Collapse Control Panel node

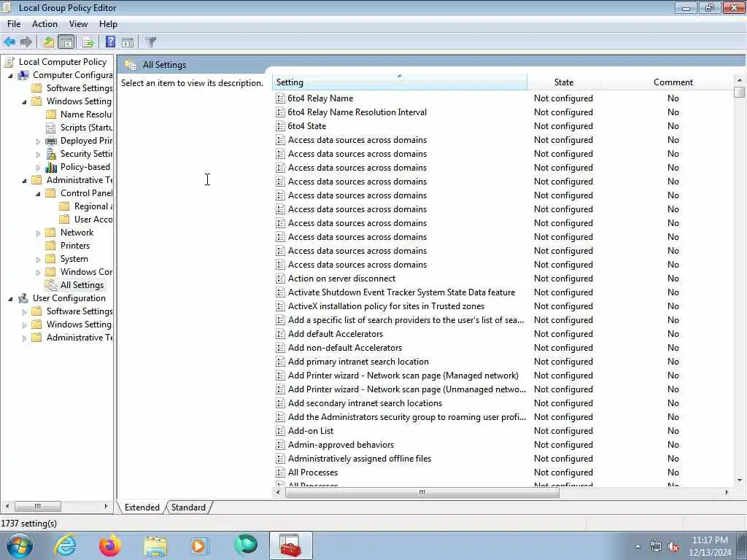[x=38, y=194]
